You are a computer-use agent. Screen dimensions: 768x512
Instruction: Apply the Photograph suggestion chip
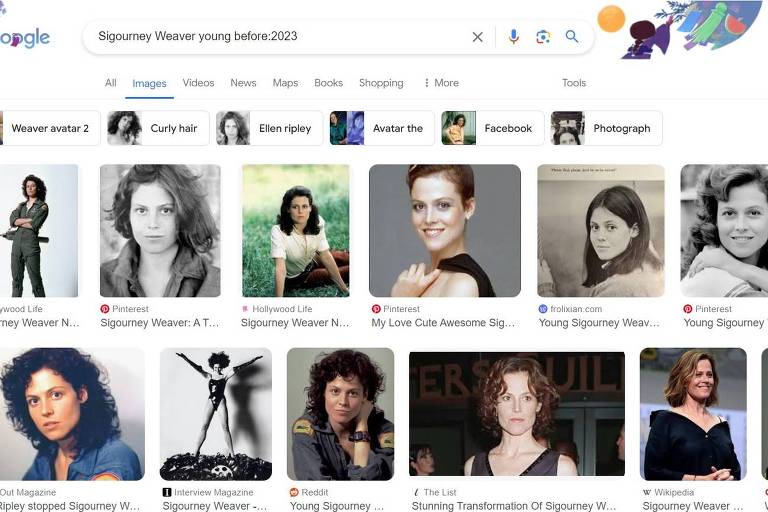606,128
